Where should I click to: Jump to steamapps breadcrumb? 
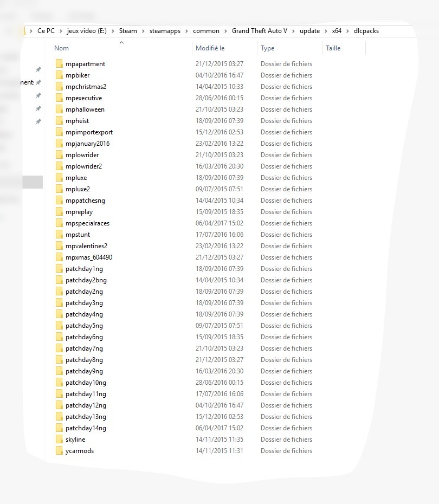click(x=165, y=31)
